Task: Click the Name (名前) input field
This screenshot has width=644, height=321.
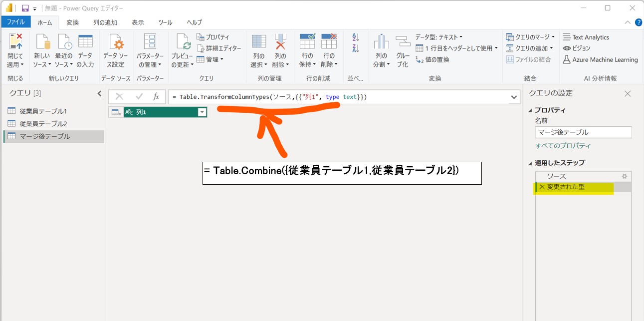Action: click(x=583, y=132)
